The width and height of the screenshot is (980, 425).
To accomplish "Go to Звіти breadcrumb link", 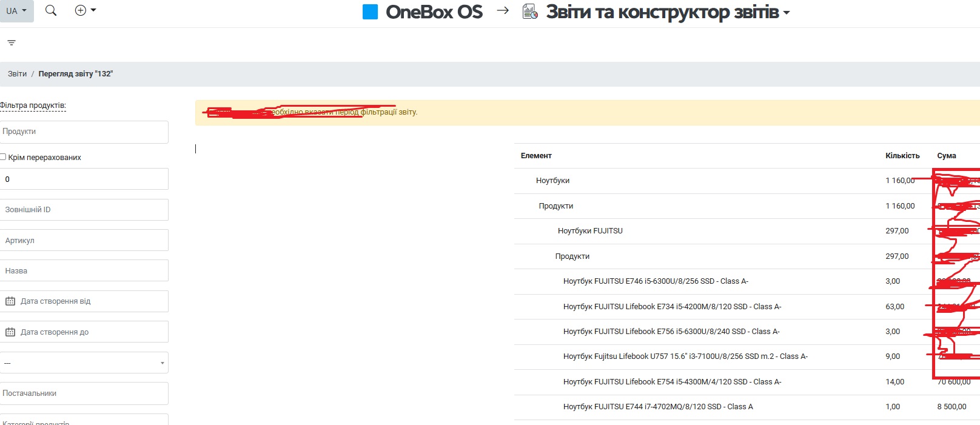I will point(17,74).
